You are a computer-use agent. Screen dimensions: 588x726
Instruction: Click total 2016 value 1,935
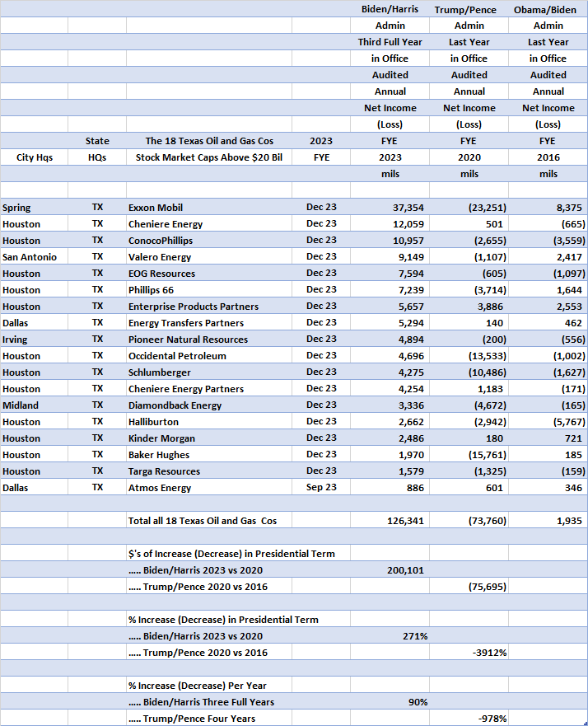pyautogui.click(x=548, y=521)
